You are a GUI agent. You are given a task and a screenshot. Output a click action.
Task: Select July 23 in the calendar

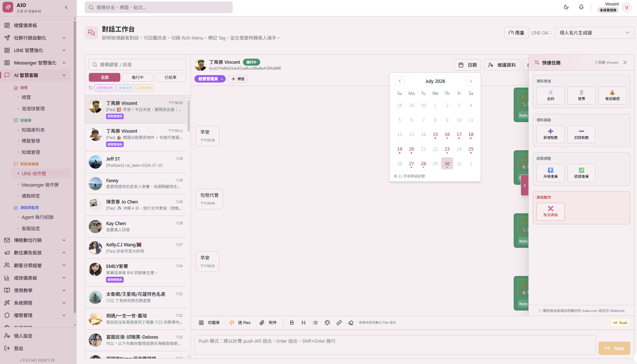pos(447,149)
